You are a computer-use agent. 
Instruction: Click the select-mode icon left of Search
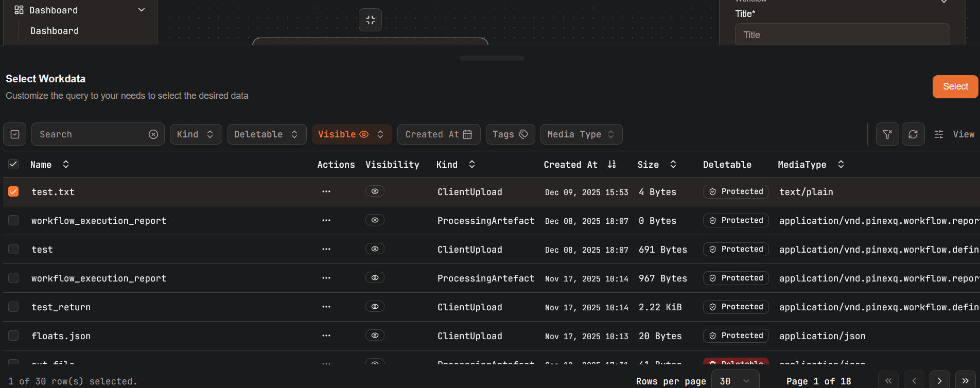(15, 134)
